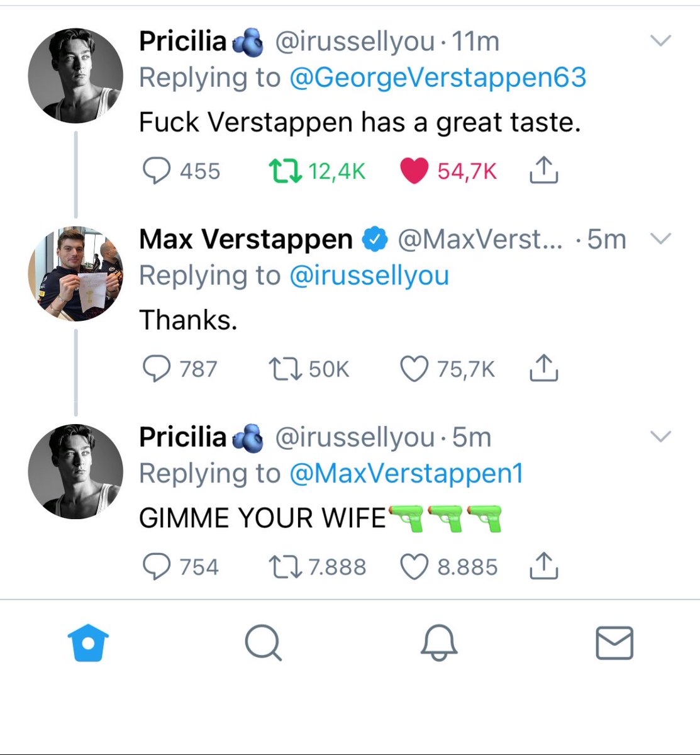Share Max Verstappen's tweet
Screen dimensions: 700x755
543,368
